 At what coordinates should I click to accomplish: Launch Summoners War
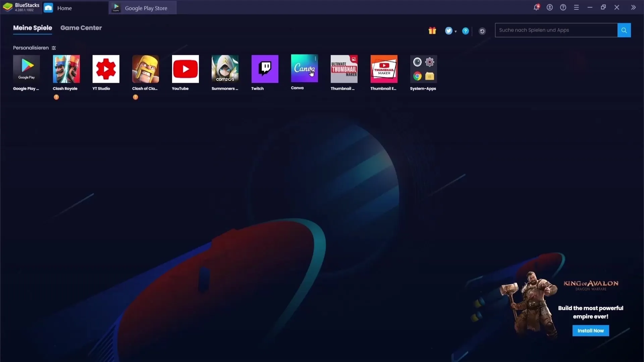point(225,69)
